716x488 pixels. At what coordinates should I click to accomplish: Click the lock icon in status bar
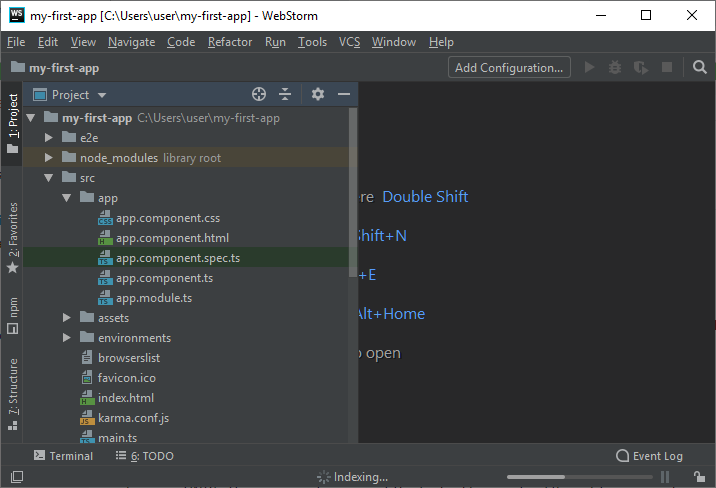pyautogui.click(x=699, y=477)
